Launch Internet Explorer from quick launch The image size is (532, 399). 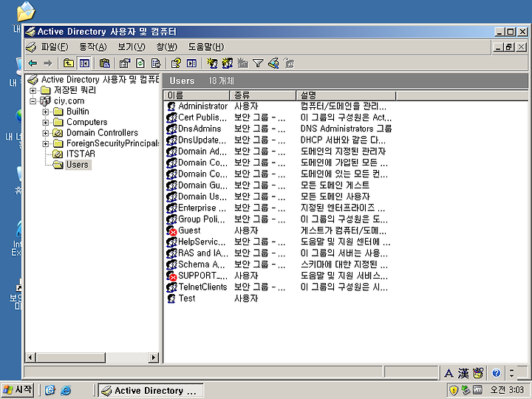click(x=66, y=391)
